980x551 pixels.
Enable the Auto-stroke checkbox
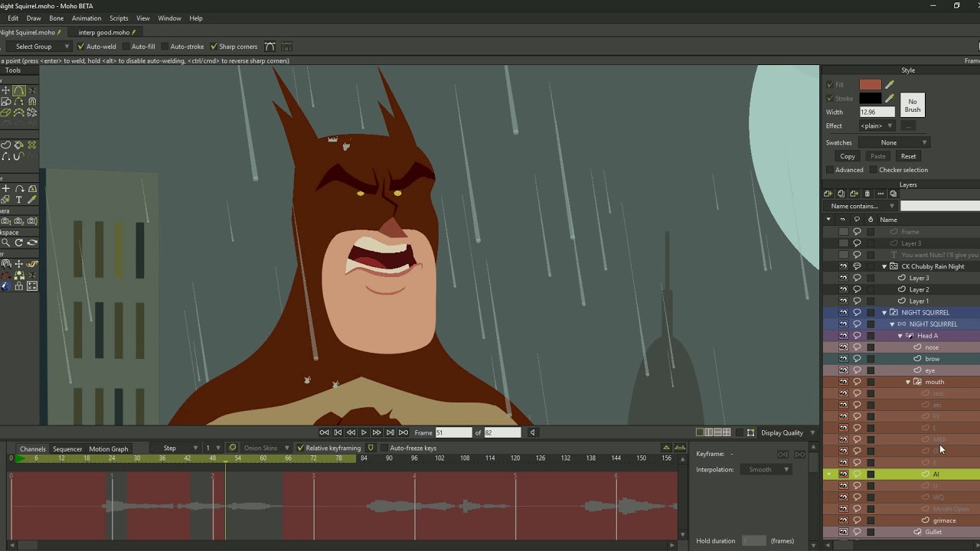pos(165,47)
